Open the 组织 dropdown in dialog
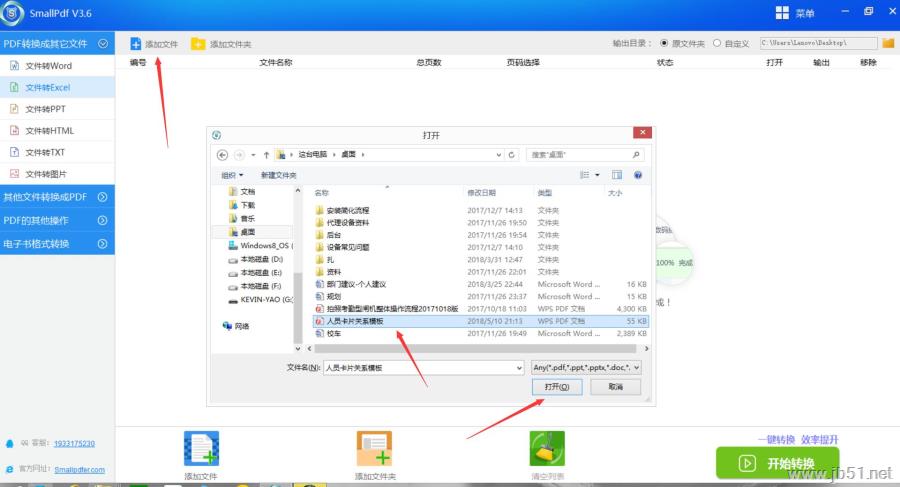 pos(232,175)
